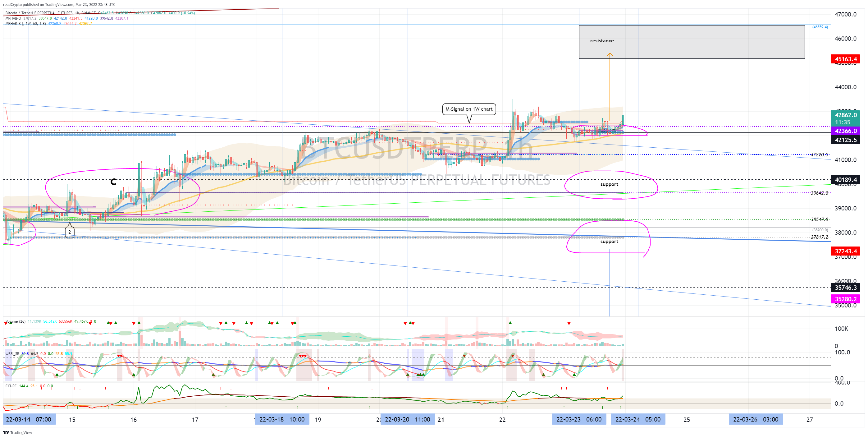This screenshot has width=868, height=438.
Task: Click the readCrypto published header text
Action: [x=59, y=4]
